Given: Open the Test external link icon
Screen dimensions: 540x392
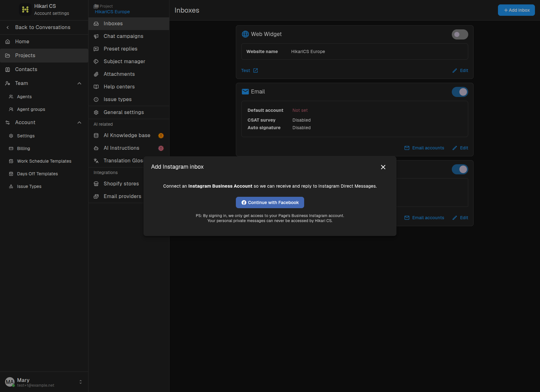Looking at the screenshot, I should (x=255, y=70).
